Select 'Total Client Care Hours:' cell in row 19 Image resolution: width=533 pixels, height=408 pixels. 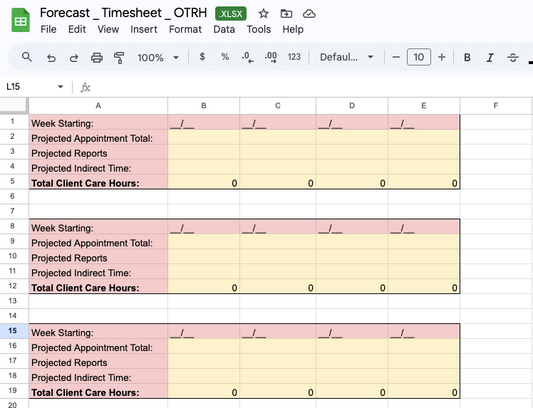[98, 392]
